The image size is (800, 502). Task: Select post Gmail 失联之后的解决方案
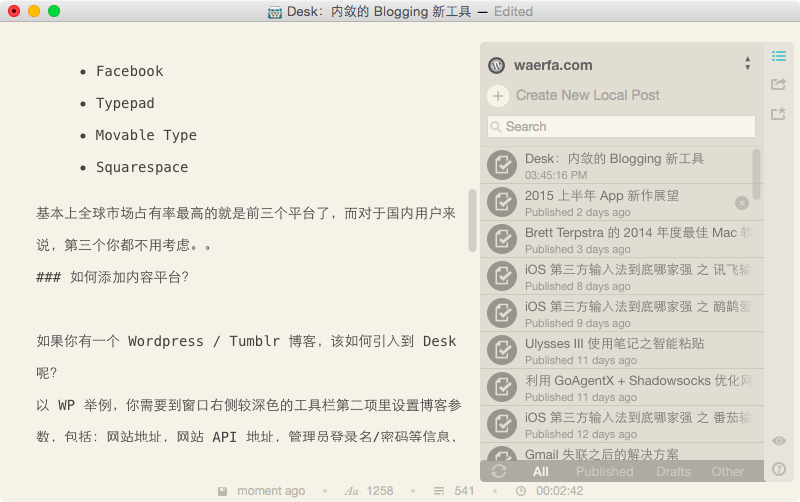[x=621, y=452]
